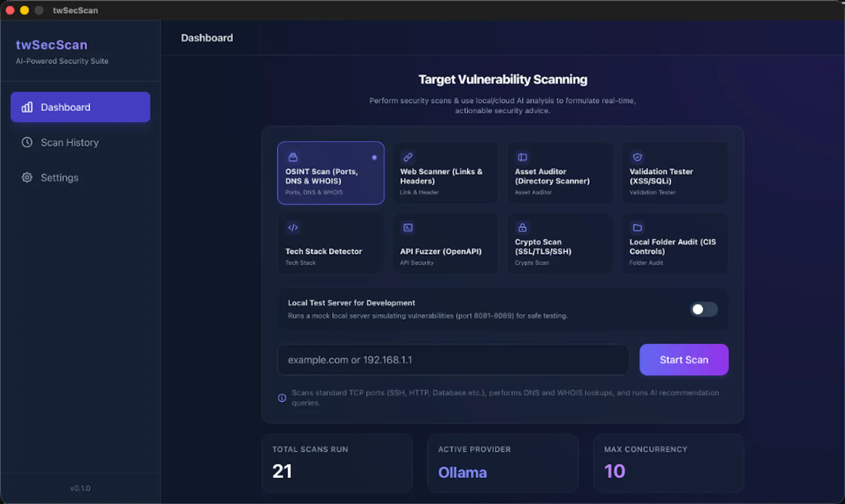
Task: Select OSINT Scan (Ports, DNS & WHOIS) card
Action: click(331, 173)
